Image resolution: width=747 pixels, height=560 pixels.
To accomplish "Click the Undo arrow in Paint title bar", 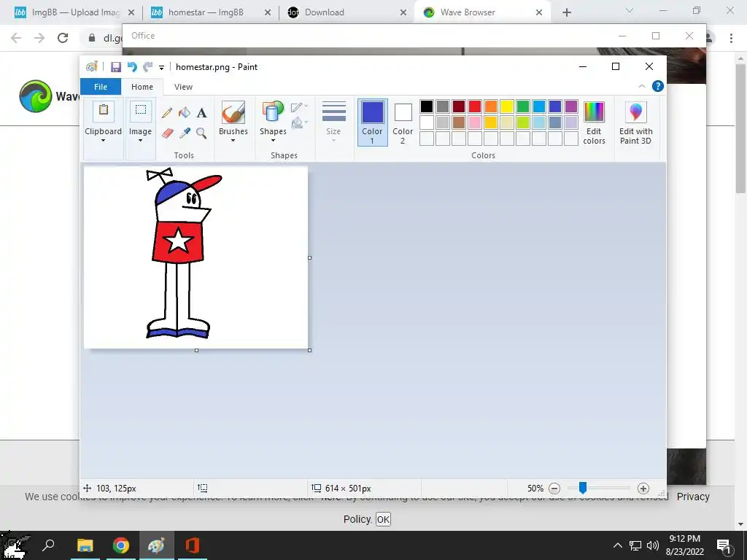I will click(132, 67).
